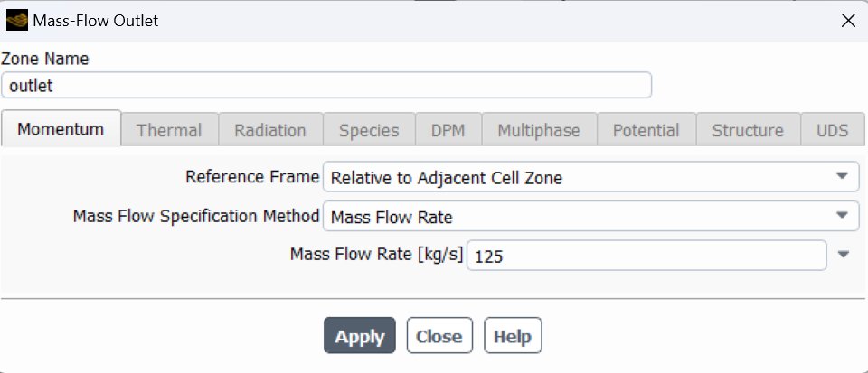
Task: Open Help for the Mass-Flow Outlet
Action: point(513,337)
